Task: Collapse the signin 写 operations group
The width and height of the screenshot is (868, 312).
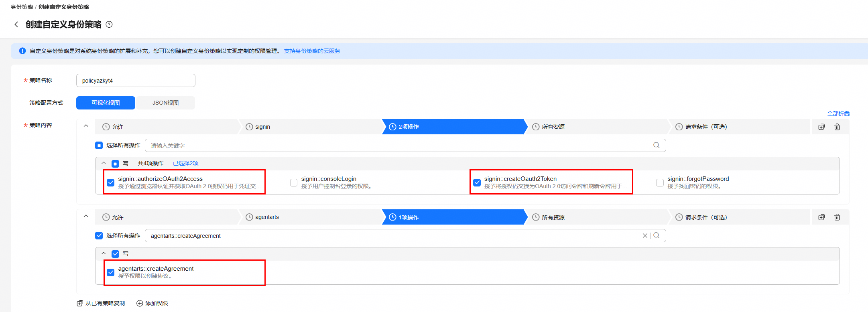Action: pyautogui.click(x=104, y=163)
